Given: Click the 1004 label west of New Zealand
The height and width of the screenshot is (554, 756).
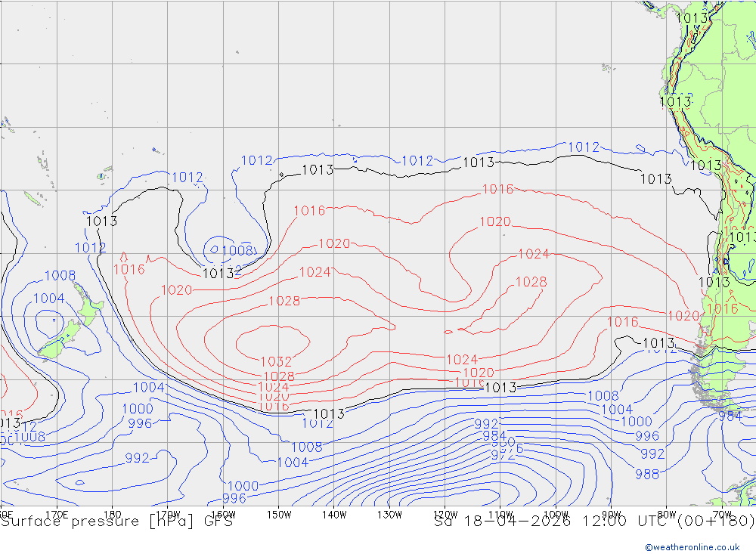Looking at the screenshot, I should click(x=48, y=299).
